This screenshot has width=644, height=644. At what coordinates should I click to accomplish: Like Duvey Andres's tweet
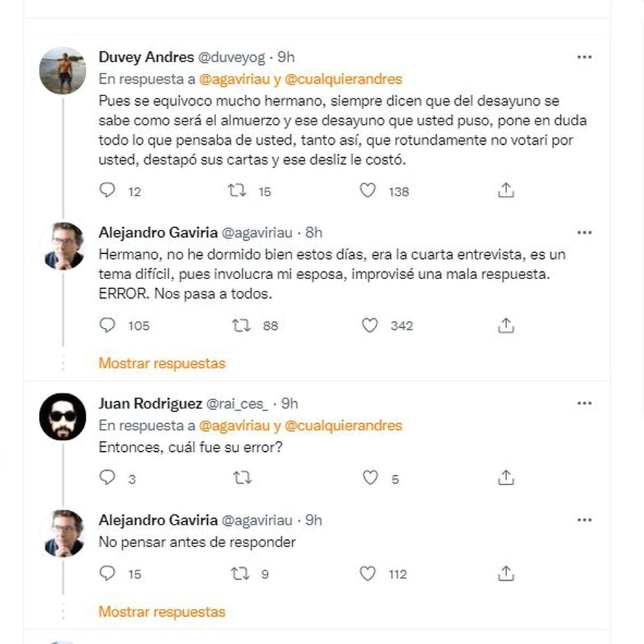pyautogui.click(x=368, y=190)
